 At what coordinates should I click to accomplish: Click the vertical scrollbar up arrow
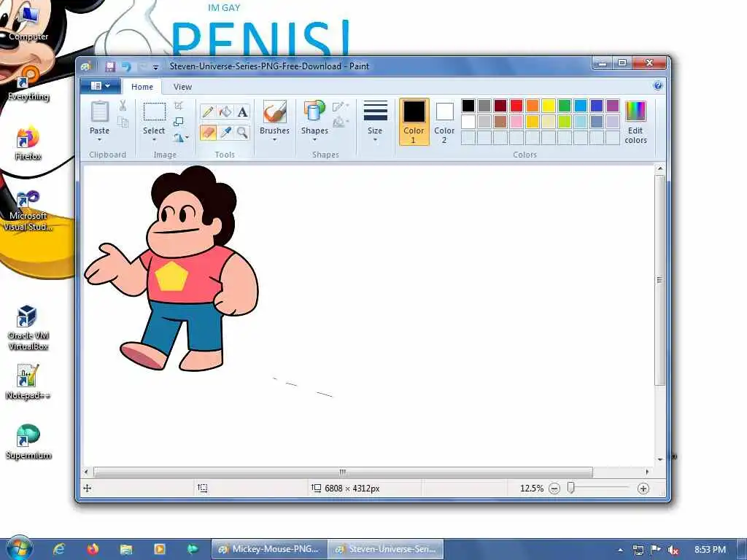click(659, 168)
